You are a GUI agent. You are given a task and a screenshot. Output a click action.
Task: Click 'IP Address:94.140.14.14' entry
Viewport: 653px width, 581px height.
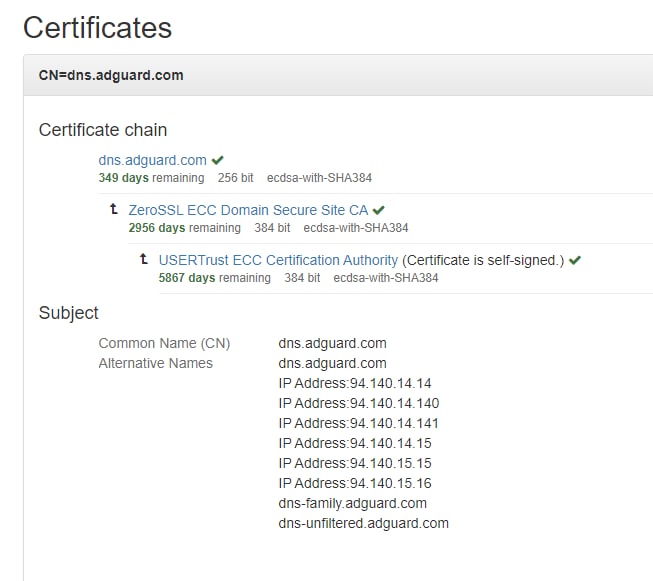(x=355, y=383)
